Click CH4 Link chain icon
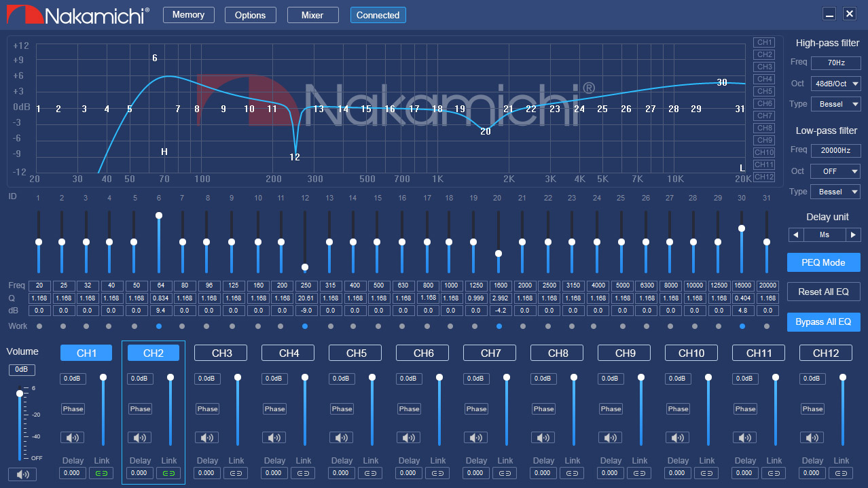868x488 pixels. (303, 473)
